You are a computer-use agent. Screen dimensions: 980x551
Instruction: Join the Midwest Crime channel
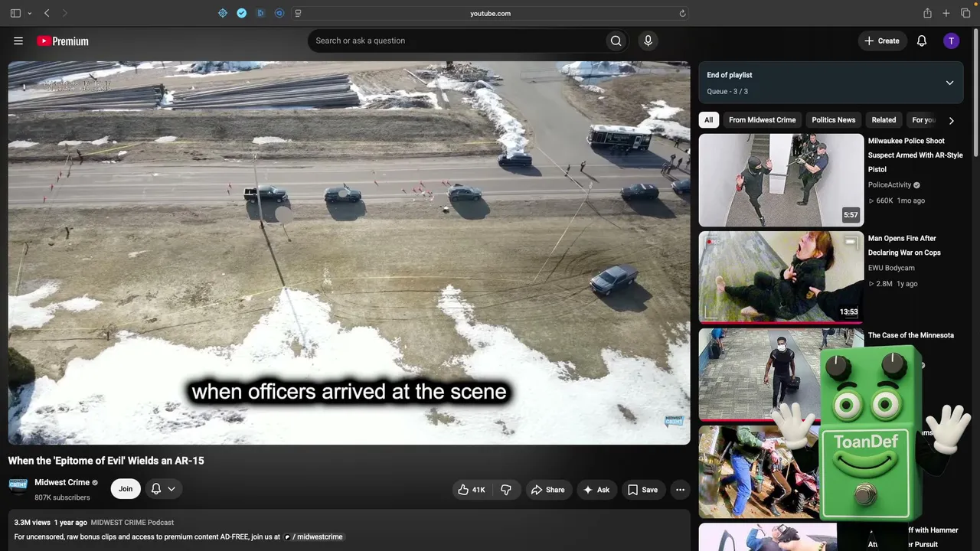click(x=126, y=489)
